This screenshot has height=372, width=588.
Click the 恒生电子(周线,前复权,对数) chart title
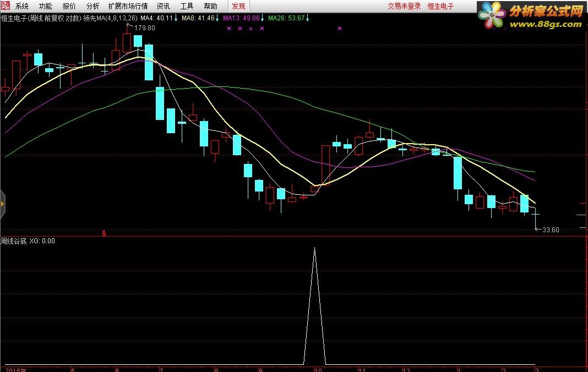(41, 18)
